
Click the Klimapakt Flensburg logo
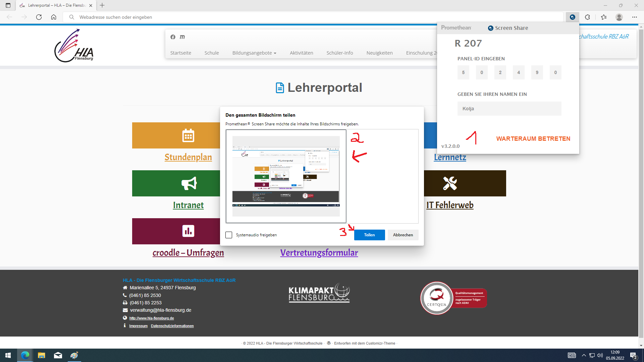pyautogui.click(x=319, y=293)
